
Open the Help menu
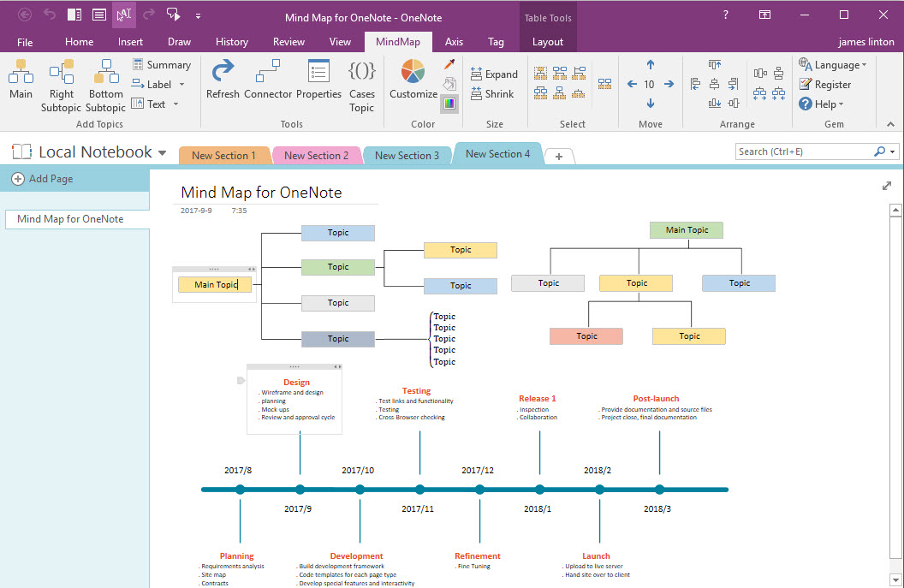coord(823,104)
